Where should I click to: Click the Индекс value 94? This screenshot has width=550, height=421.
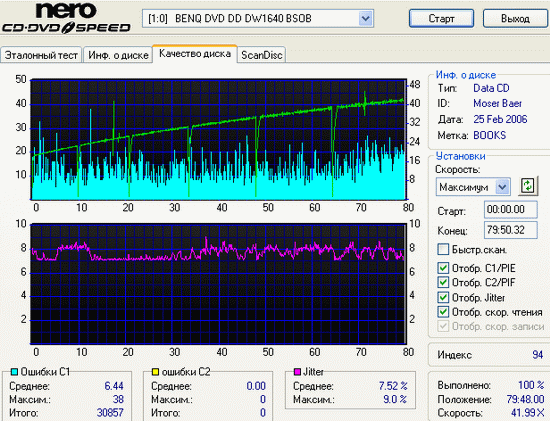tap(537, 355)
